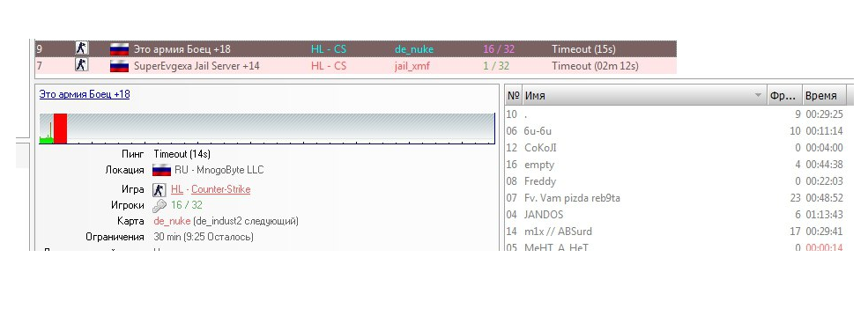Select player 6u-6u in player list
This screenshot has height=331, width=868.
pos(675,131)
